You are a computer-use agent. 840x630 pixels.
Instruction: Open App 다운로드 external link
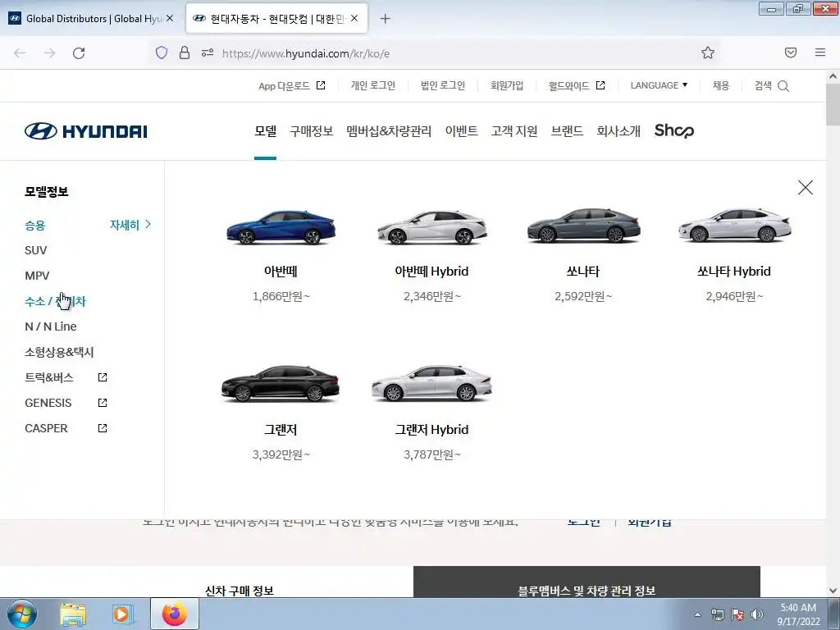point(292,85)
